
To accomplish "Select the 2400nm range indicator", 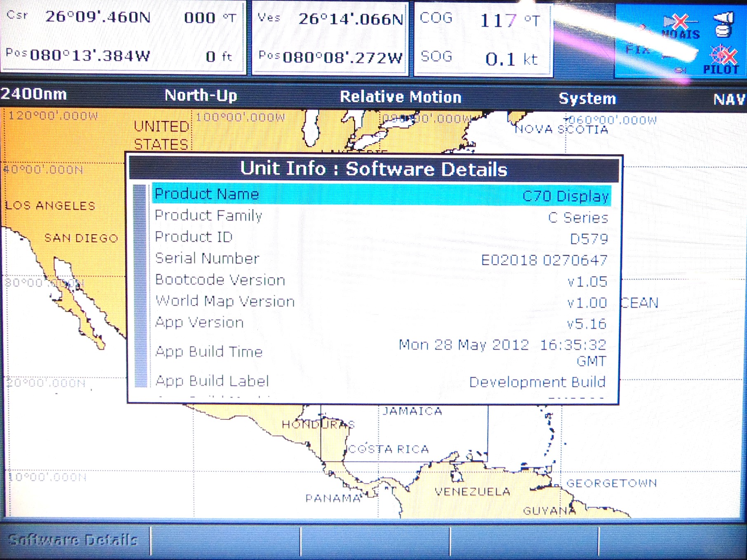I will 34,94.
